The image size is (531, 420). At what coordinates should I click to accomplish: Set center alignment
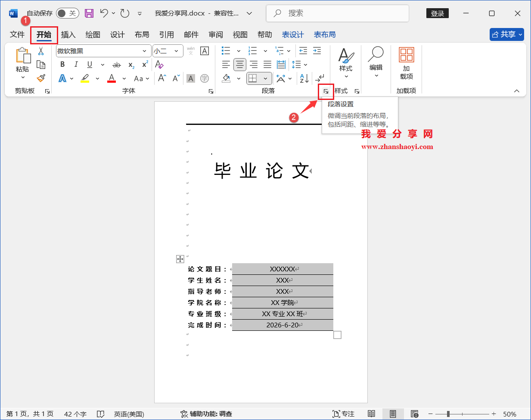tap(240, 65)
